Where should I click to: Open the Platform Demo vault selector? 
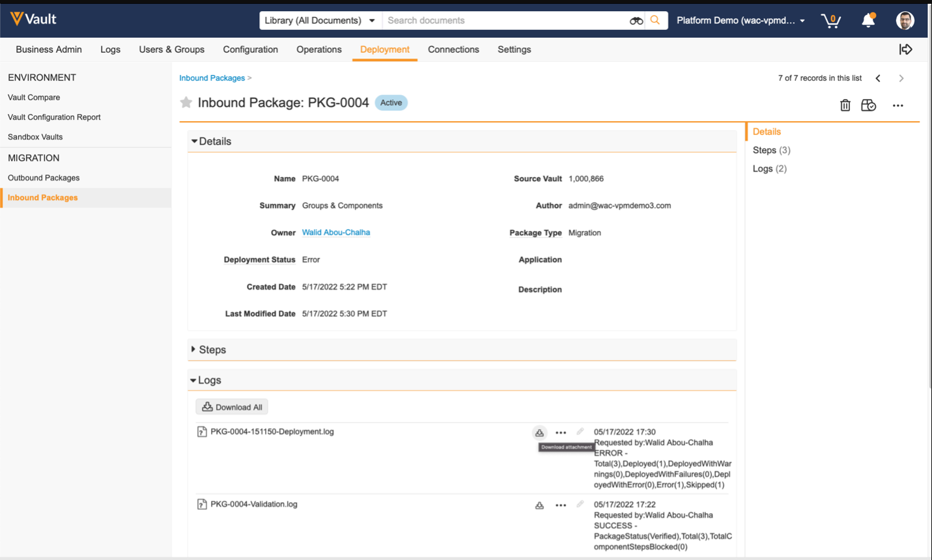click(x=741, y=21)
